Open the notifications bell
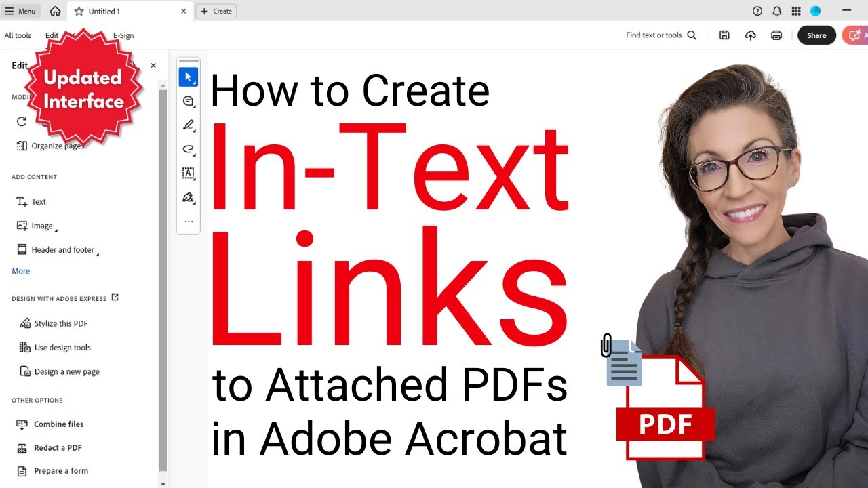 click(x=776, y=11)
